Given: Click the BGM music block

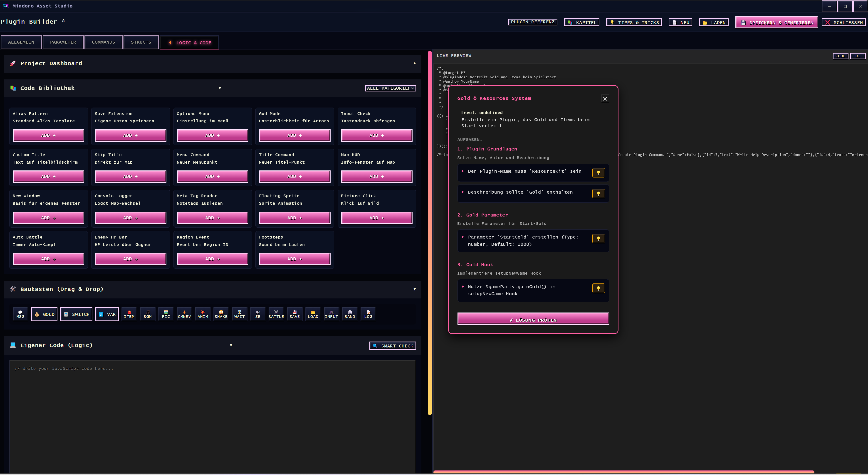Looking at the screenshot, I should point(147,314).
